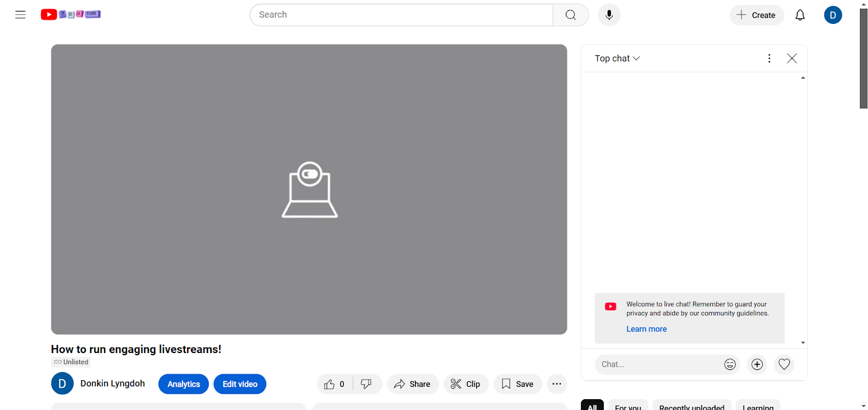Close the live chat panel

[x=792, y=59]
